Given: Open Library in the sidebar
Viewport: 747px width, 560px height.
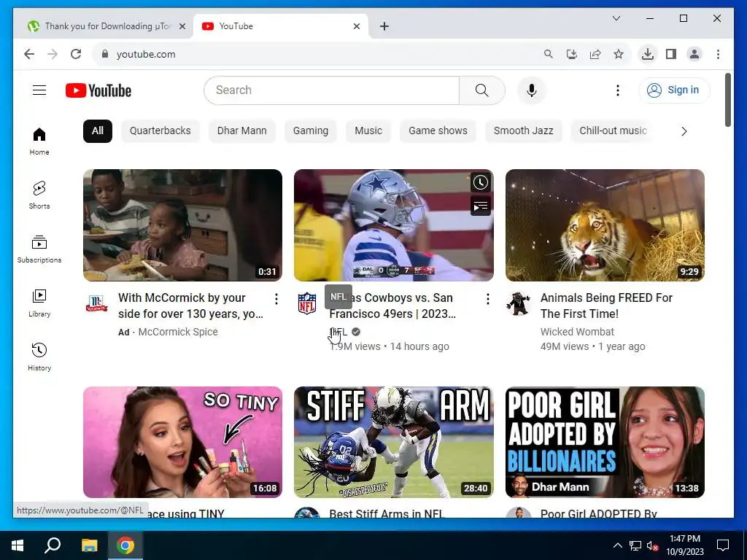Looking at the screenshot, I should click(x=39, y=303).
